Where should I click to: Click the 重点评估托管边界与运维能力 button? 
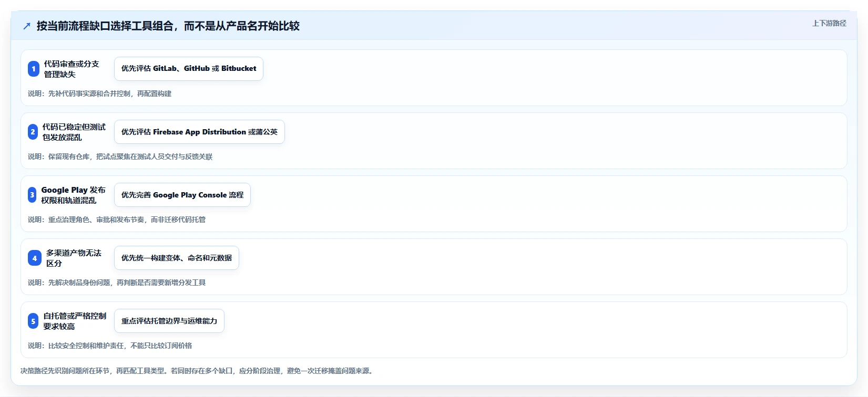pyautogui.click(x=169, y=321)
